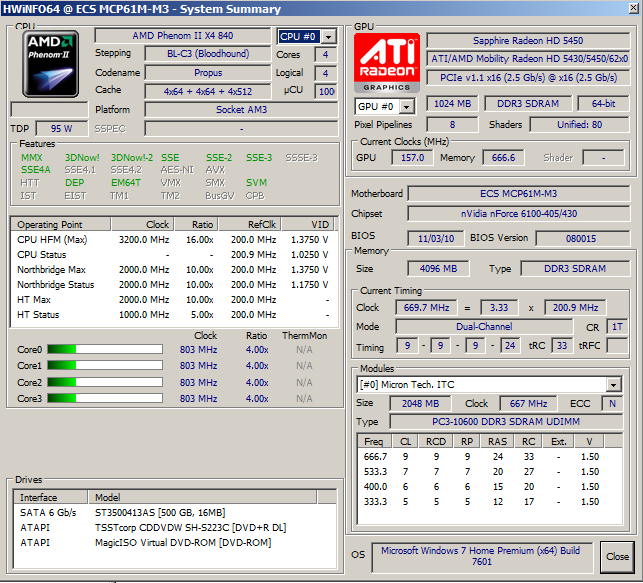Viewport: 643px width, 583px height.
Task: Click the RAS column header
Action: [x=497, y=442]
